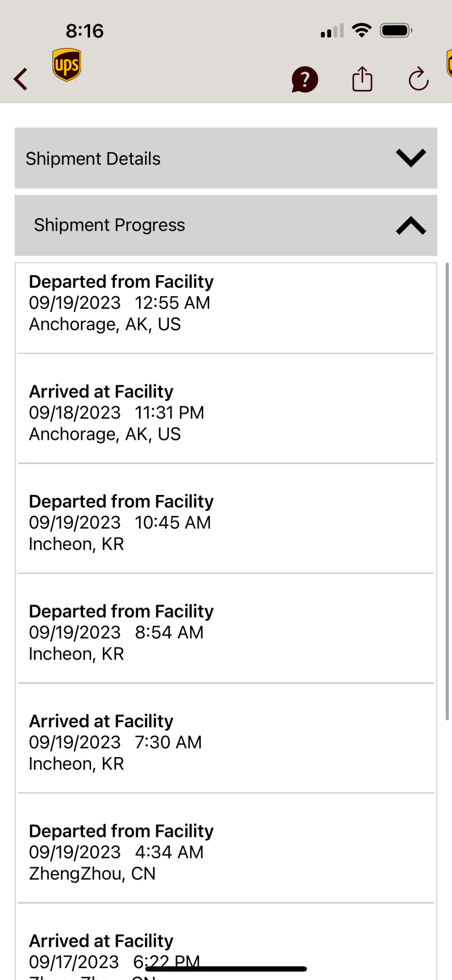Tap the cellular signal bars icon

[332, 31]
